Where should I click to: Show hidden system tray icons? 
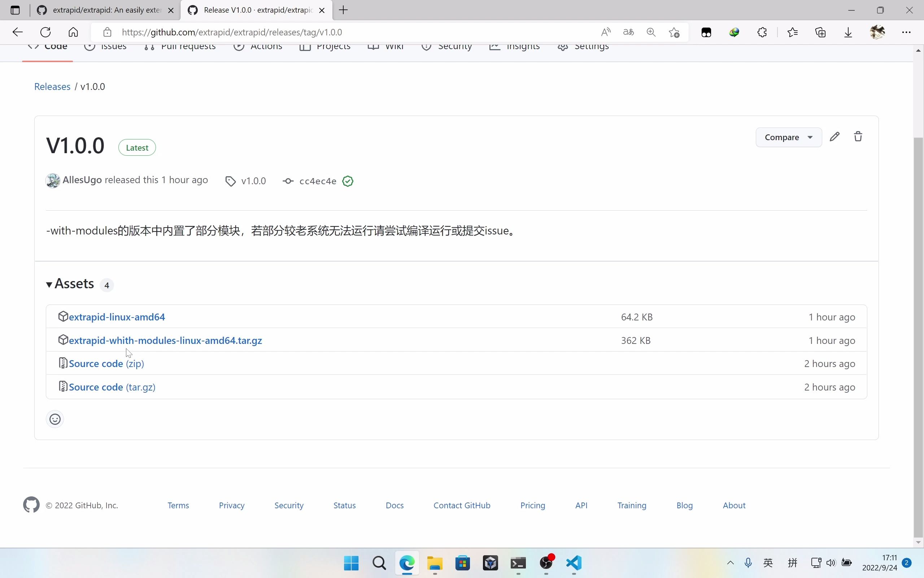coord(730,563)
